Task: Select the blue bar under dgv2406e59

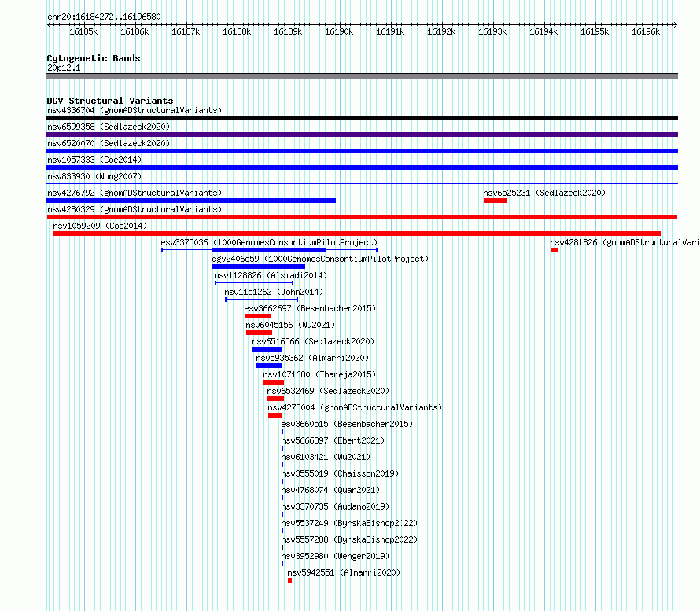Action: [x=259, y=267]
